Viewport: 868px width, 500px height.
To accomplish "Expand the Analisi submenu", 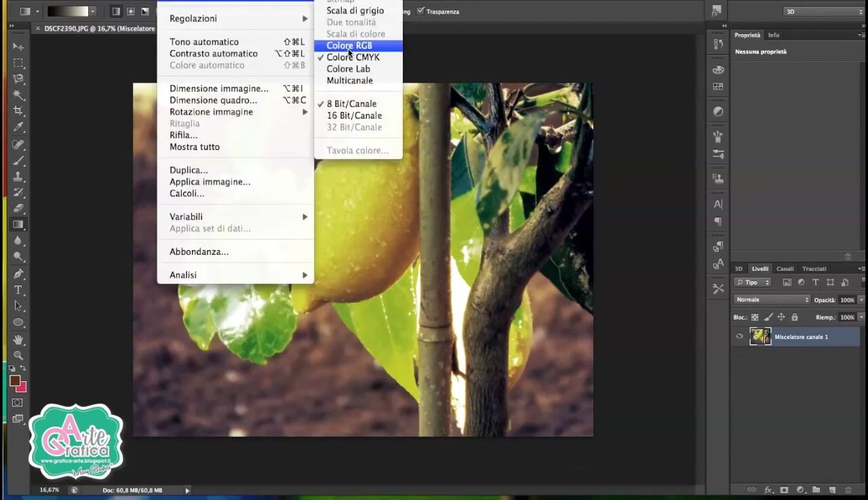I will (235, 275).
